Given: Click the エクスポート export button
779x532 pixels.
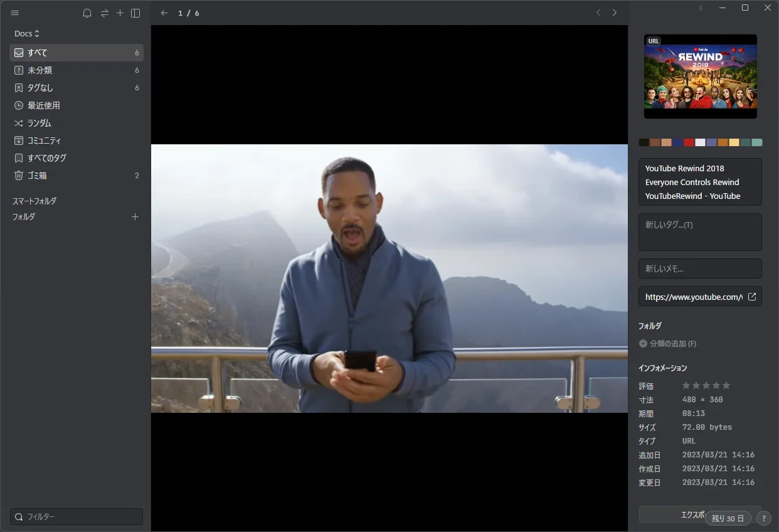Looking at the screenshot, I should coord(700,514).
